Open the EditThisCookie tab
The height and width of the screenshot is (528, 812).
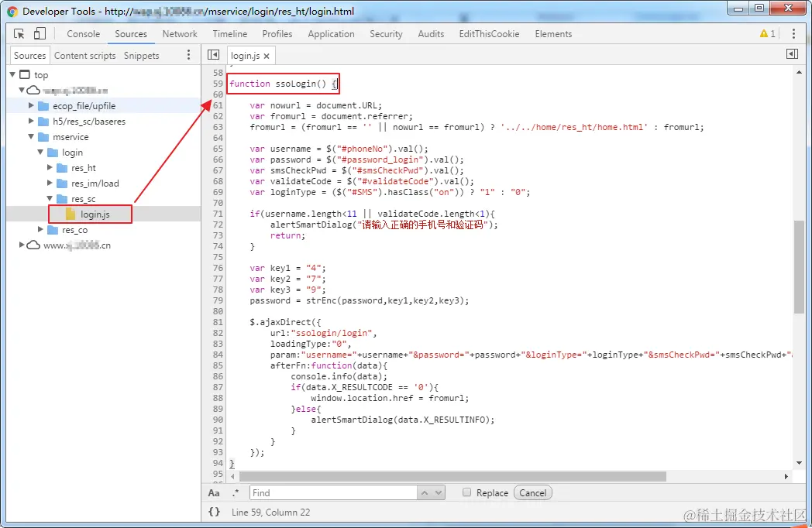[x=489, y=33]
